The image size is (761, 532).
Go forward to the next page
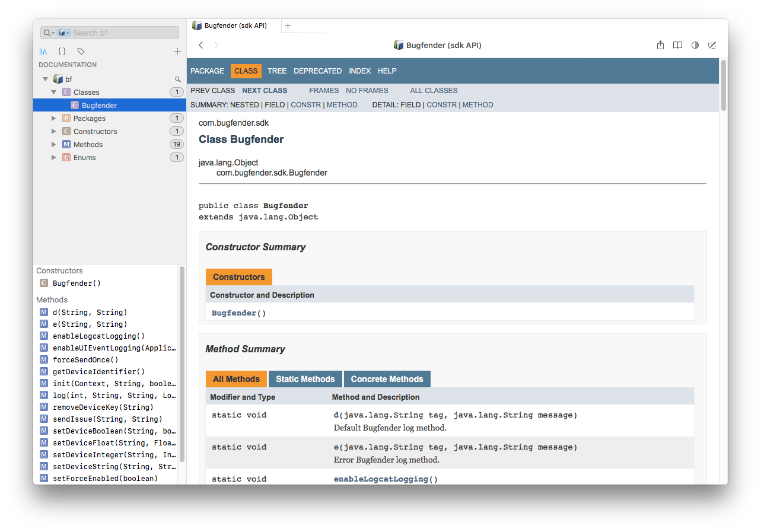click(216, 45)
